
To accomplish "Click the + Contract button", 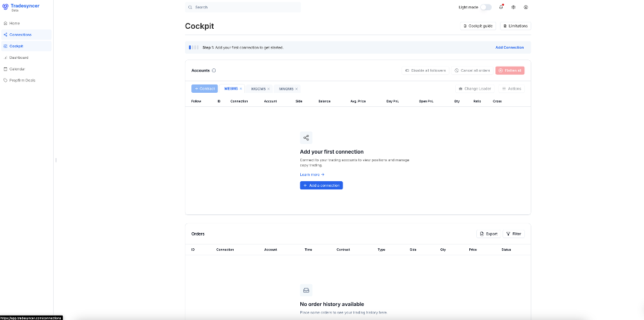I will [205, 89].
